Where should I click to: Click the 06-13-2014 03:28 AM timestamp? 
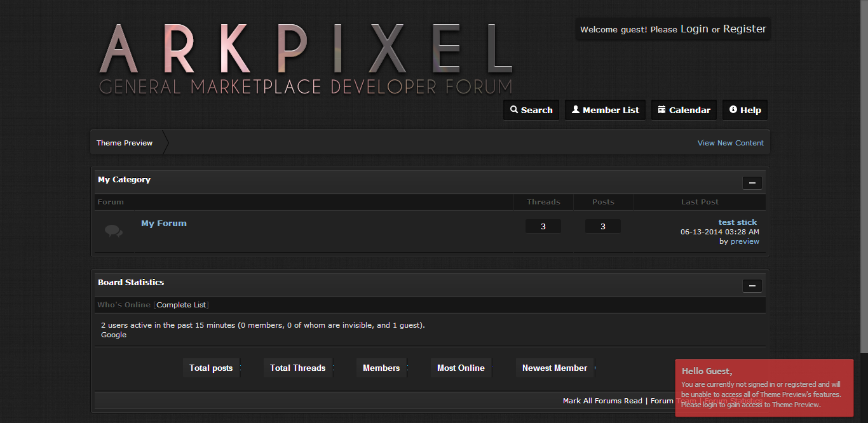pyautogui.click(x=720, y=232)
